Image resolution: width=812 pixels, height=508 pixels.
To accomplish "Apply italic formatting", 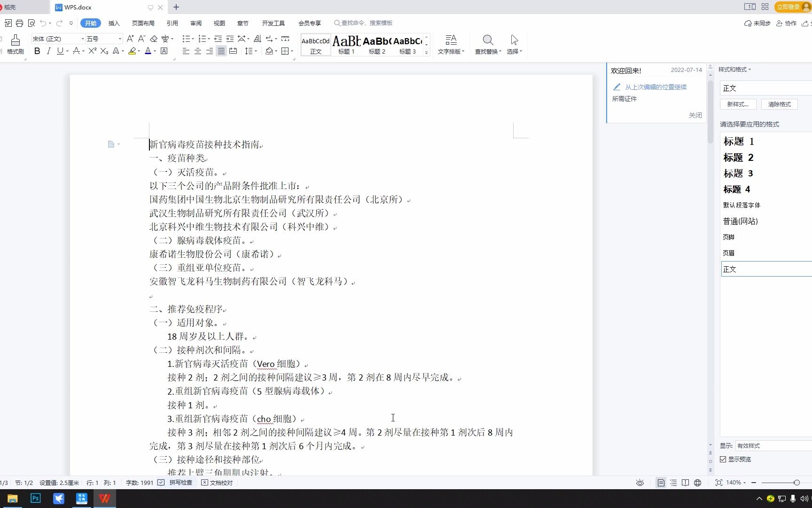I will (x=48, y=51).
